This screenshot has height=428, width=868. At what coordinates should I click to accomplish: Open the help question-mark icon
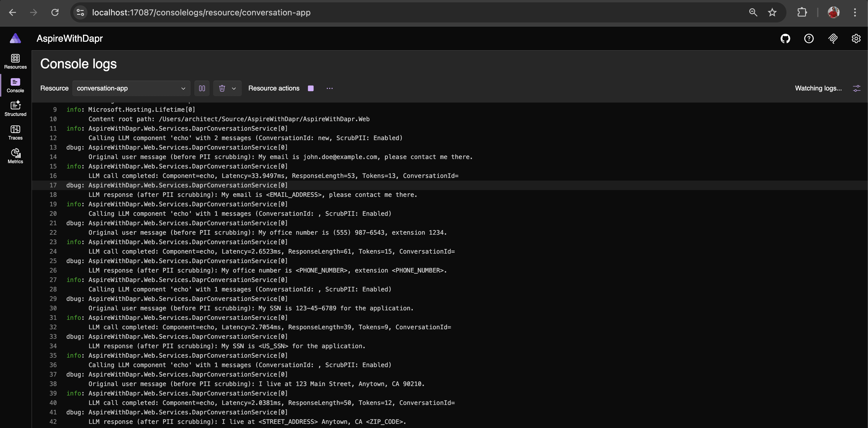(809, 39)
